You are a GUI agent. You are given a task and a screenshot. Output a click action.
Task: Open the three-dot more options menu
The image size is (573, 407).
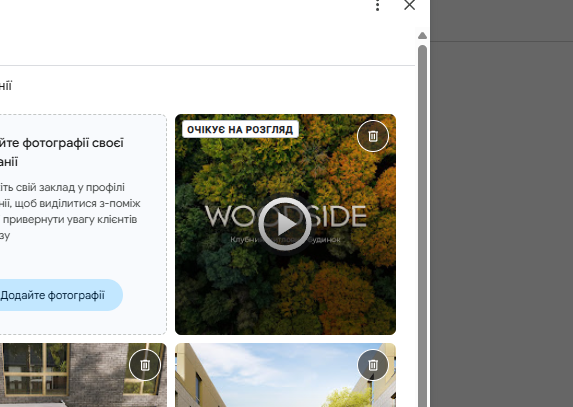377,5
